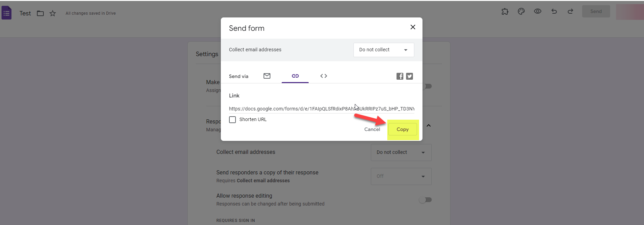This screenshot has width=644, height=225.
Task: Switch to the embed HTML tab
Action: pos(324,76)
